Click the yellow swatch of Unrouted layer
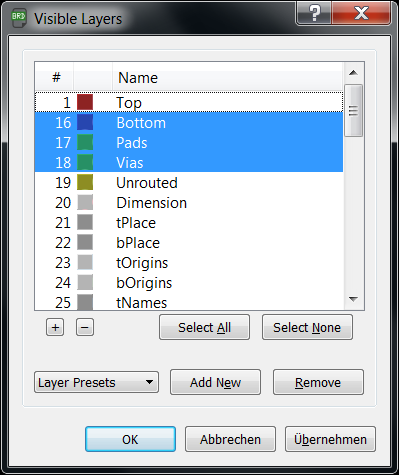Image resolution: width=399 pixels, height=475 pixels. click(x=85, y=182)
